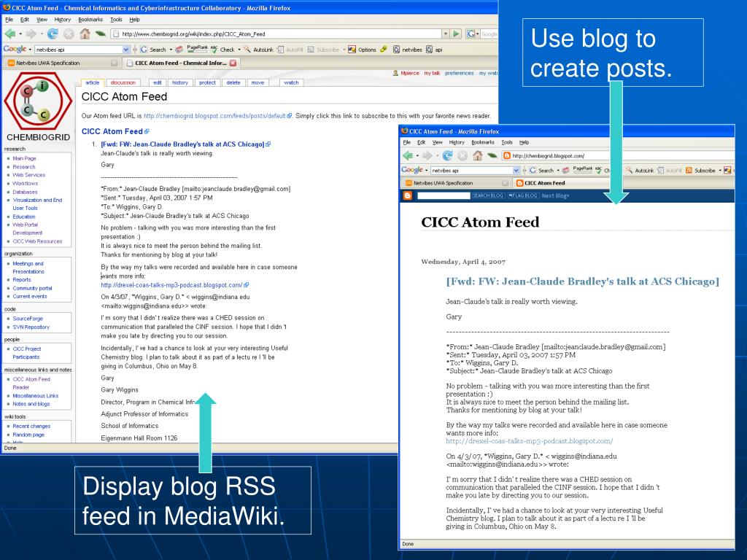Switch to the wiki discussion tab
The image size is (747, 560).
pyautogui.click(x=123, y=83)
